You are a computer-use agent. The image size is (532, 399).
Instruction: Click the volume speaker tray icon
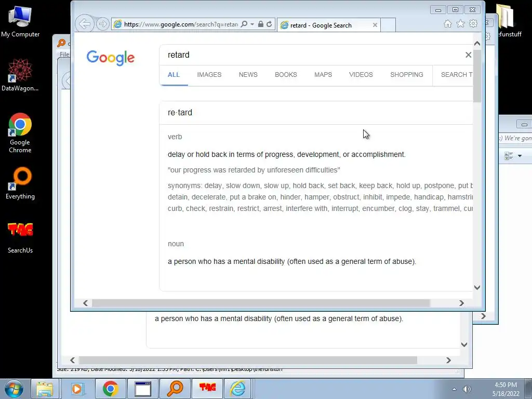(x=467, y=389)
